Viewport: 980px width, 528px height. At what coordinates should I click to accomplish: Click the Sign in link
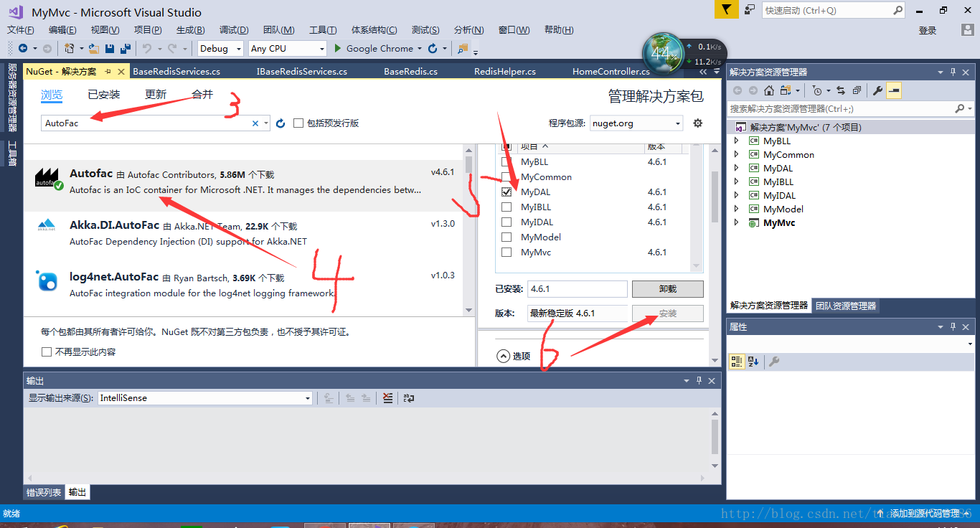coord(928,30)
